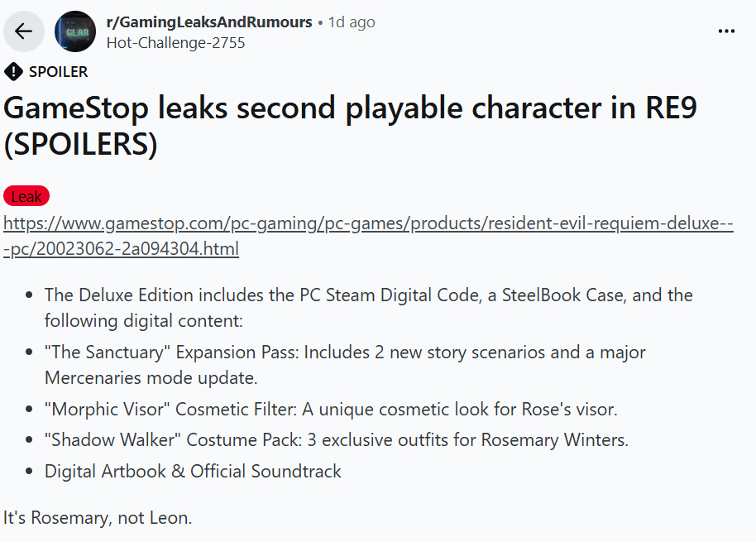The width and height of the screenshot is (756, 542).
Task: Click the "It's Rosemary, not Leon." sentence
Action: pos(98,519)
